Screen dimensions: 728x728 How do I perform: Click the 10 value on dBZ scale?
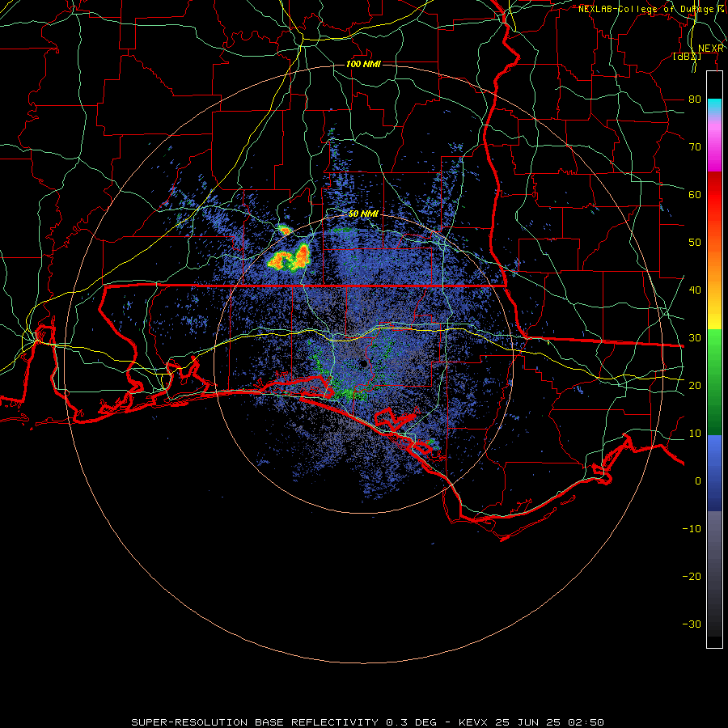[x=695, y=434]
